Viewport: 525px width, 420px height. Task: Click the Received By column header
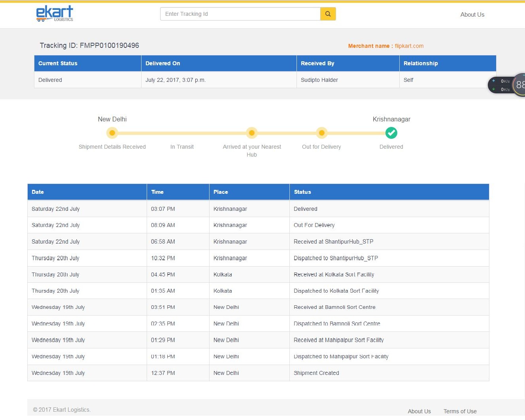coord(317,63)
